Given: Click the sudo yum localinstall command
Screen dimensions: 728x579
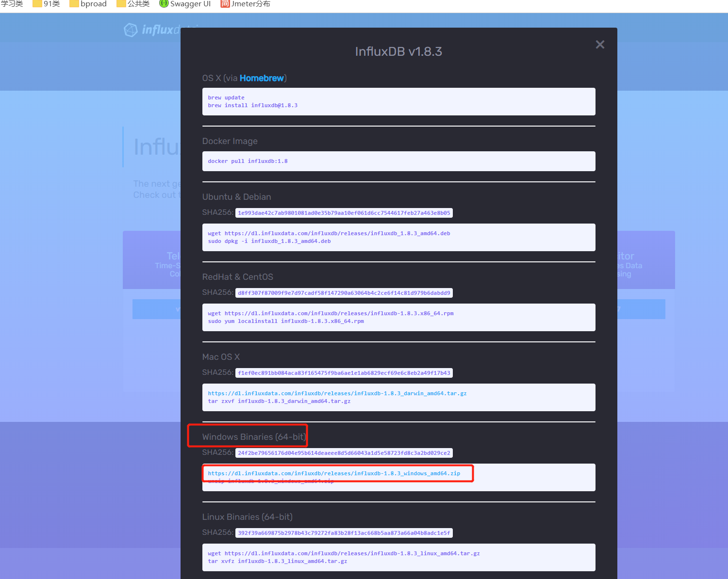Looking at the screenshot, I should tap(286, 321).
